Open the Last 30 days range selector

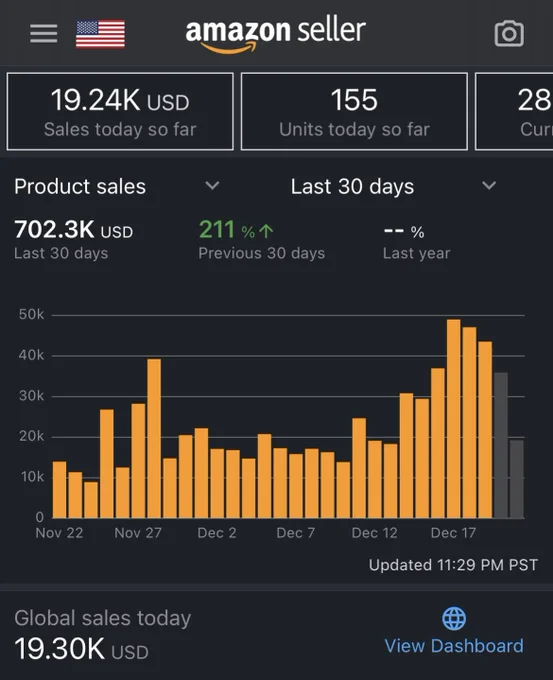(393, 186)
